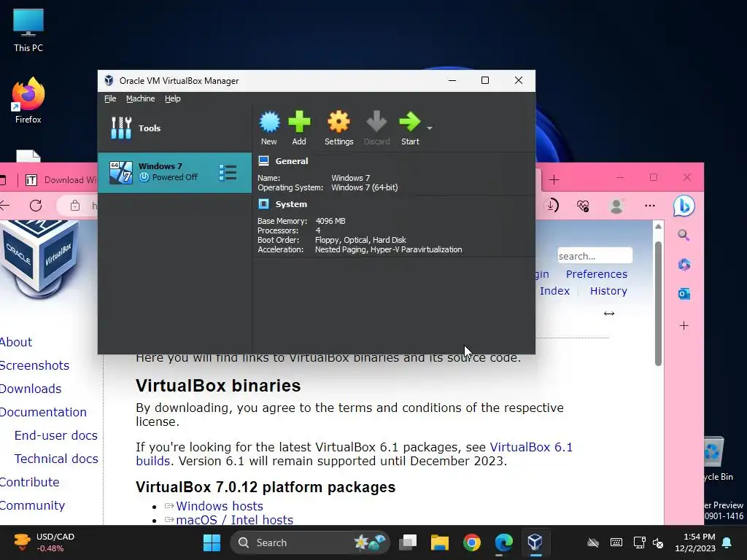Image resolution: width=747 pixels, height=560 pixels.
Task: Click the Add machine green plus icon
Action: (x=299, y=122)
